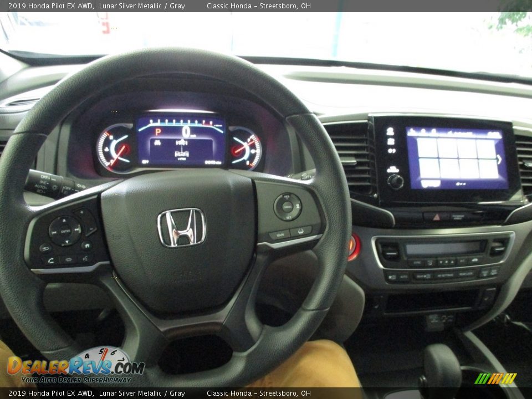Tap the home icon beside touchscreen
The image size is (532, 399).
(x=391, y=131)
